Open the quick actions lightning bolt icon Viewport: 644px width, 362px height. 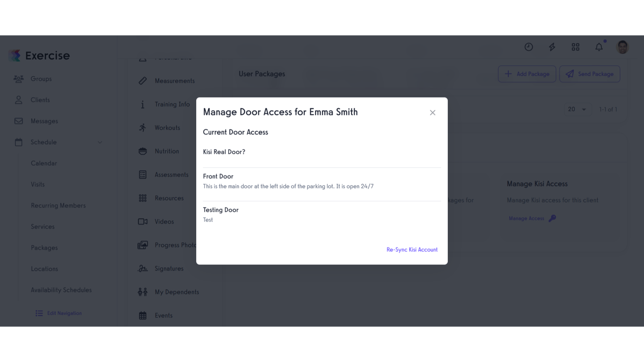pos(552,47)
